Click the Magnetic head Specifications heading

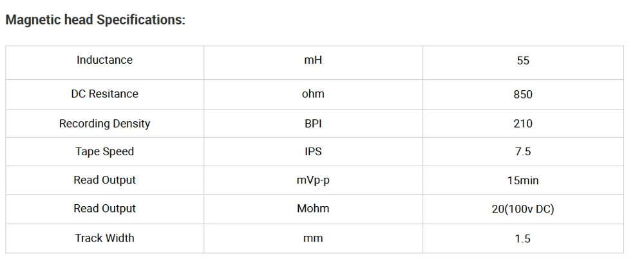coord(95,20)
